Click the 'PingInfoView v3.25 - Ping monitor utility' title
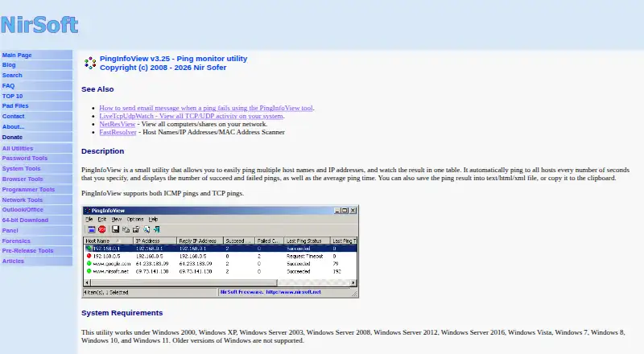Viewport: 644px width, 354px height. [173, 59]
